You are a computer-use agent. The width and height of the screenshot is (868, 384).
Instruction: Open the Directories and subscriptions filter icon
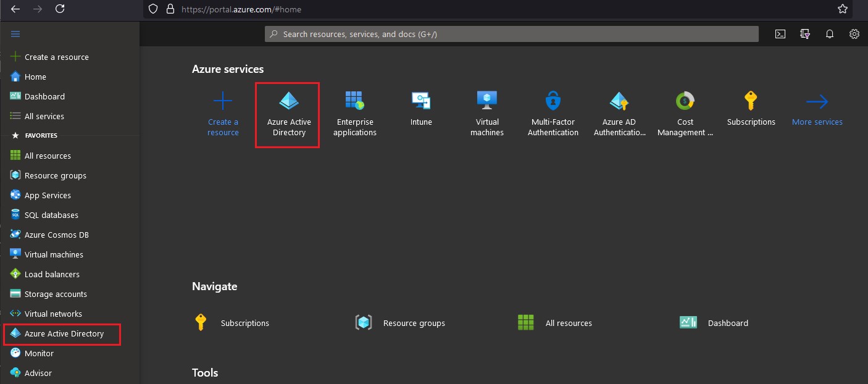(805, 35)
